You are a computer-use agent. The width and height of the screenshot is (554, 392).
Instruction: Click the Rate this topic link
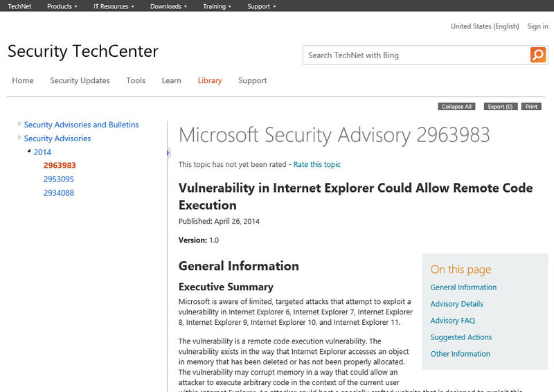[x=317, y=164]
